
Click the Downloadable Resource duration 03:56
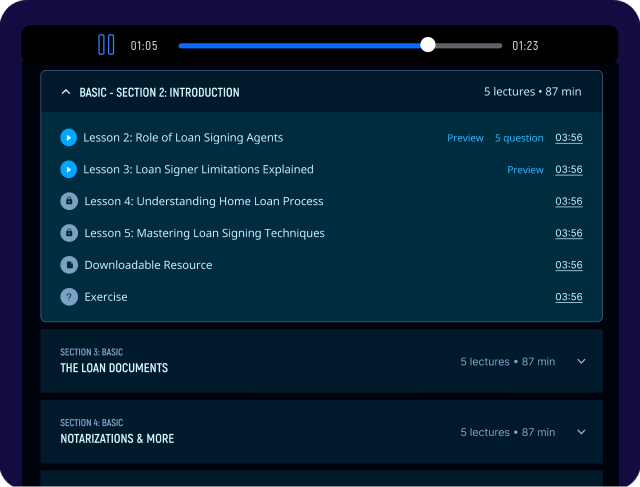[568, 266]
